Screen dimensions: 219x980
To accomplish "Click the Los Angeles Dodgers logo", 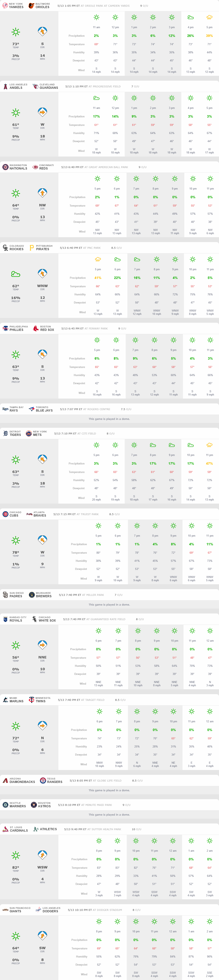I will pos(38,910).
